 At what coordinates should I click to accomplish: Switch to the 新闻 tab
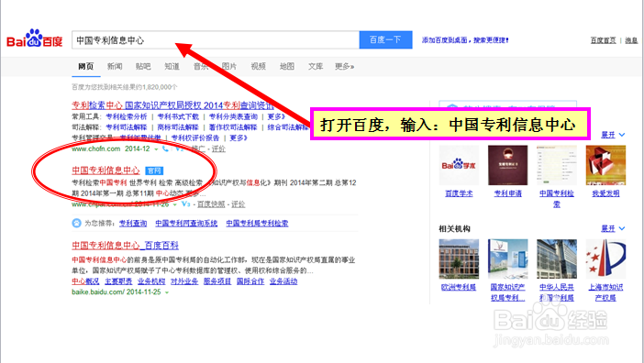(x=115, y=66)
